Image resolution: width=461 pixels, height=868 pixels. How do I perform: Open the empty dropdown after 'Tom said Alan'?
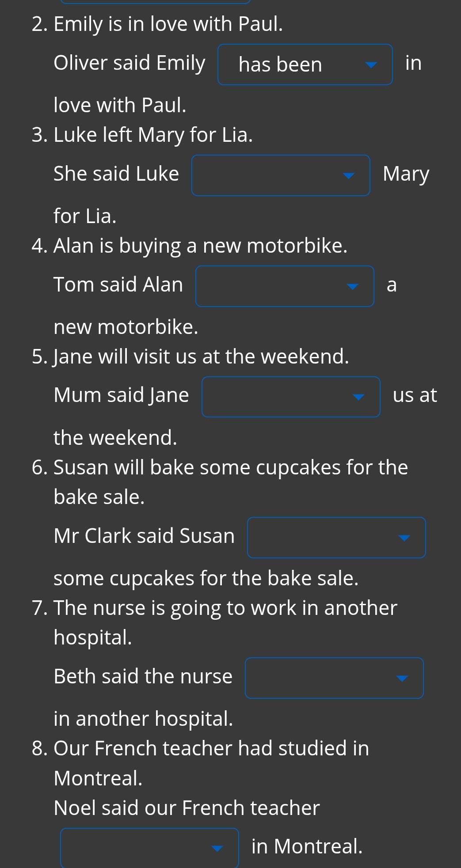point(285,286)
